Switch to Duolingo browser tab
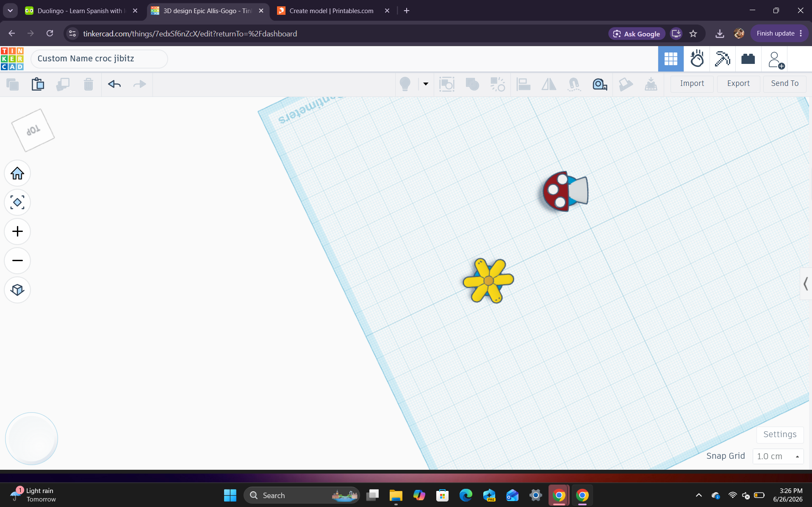 tap(81, 11)
